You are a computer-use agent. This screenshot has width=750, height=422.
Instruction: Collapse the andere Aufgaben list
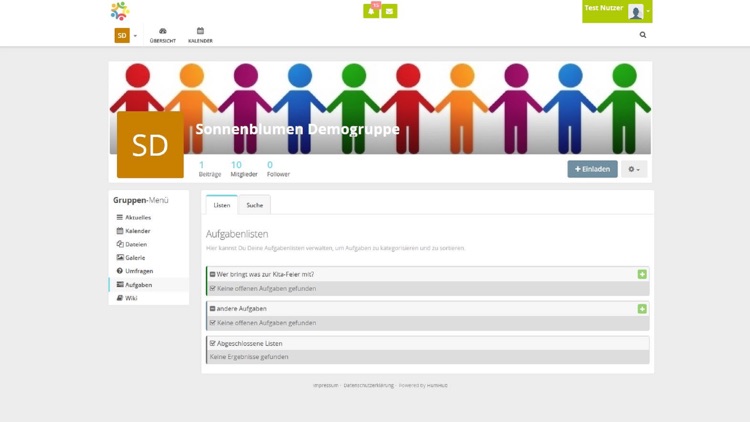(x=212, y=309)
